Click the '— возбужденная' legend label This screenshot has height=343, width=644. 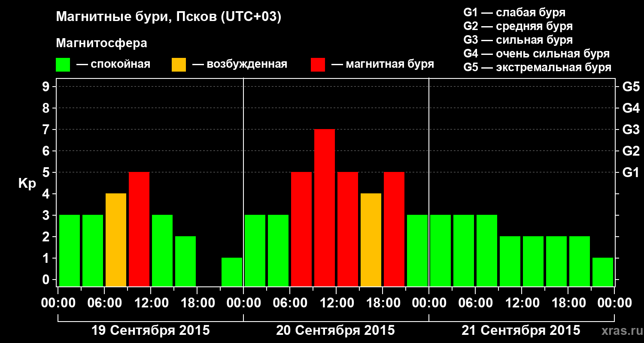pyautogui.click(x=240, y=65)
